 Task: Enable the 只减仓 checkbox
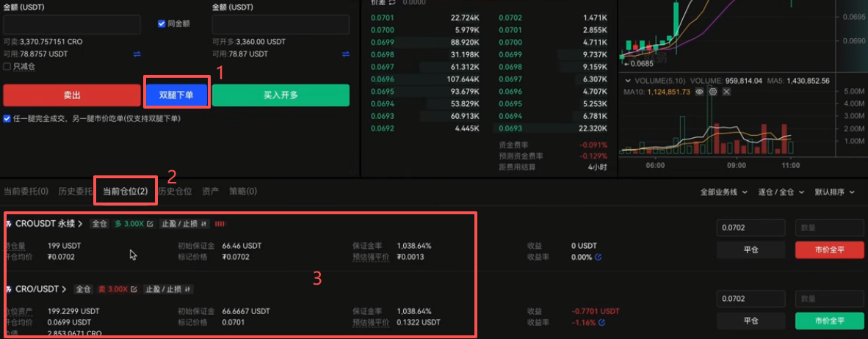coord(7,66)
